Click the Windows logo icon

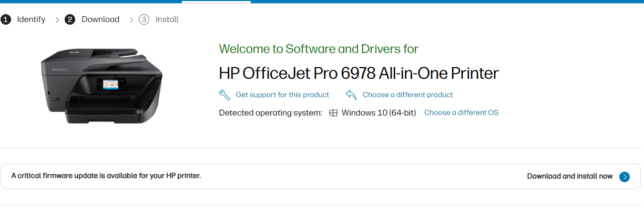(x=333, y=113)
